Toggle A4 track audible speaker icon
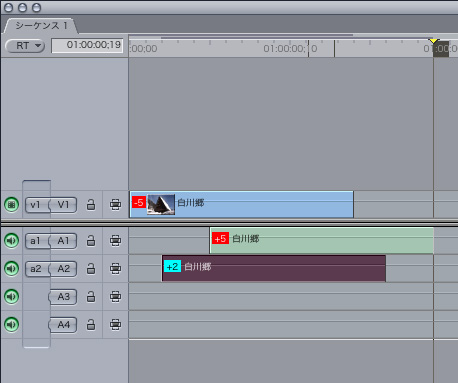Viewport: 458px width, 383px height. (11, 324)
